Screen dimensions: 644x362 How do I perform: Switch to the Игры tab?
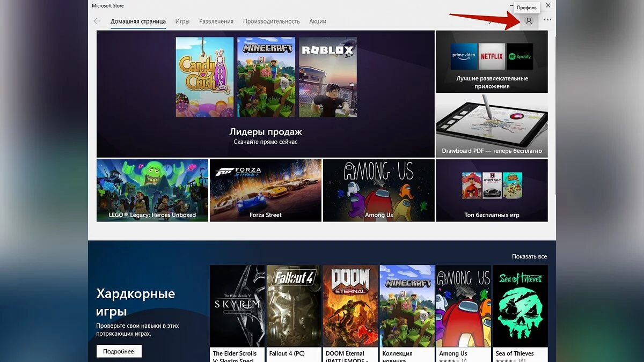182,21
